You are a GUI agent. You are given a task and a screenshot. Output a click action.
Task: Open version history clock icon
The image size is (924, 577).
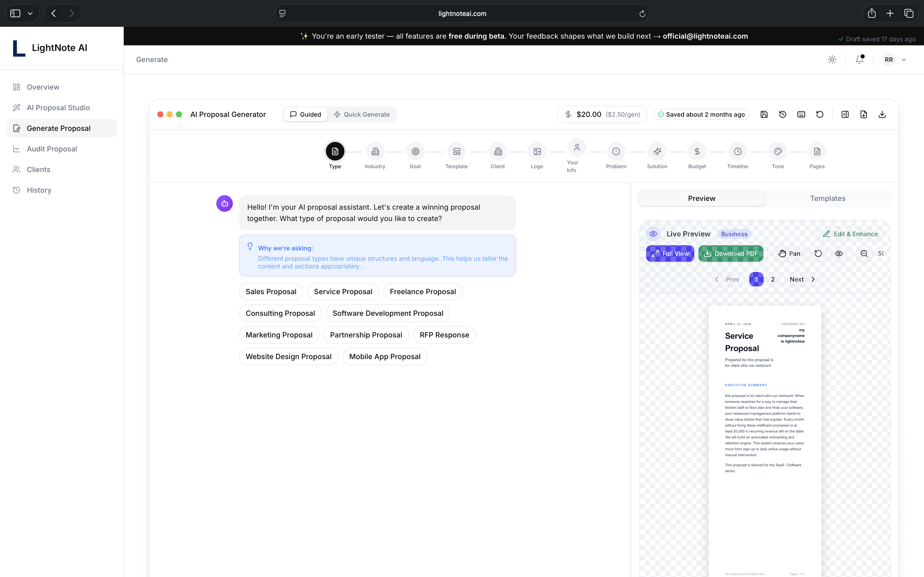coord(783,114)
